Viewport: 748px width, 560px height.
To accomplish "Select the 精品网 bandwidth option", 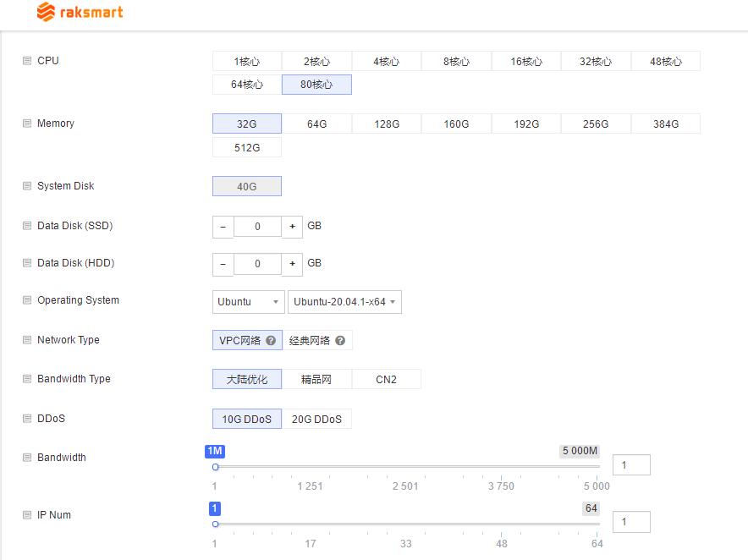I will pyautogui.click(x=316, y=379).
